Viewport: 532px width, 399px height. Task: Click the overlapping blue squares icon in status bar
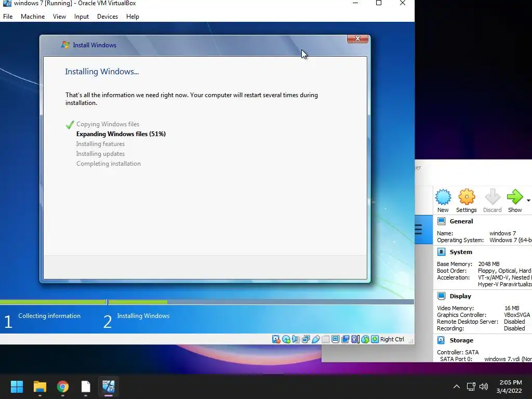[x=345, y=339]
